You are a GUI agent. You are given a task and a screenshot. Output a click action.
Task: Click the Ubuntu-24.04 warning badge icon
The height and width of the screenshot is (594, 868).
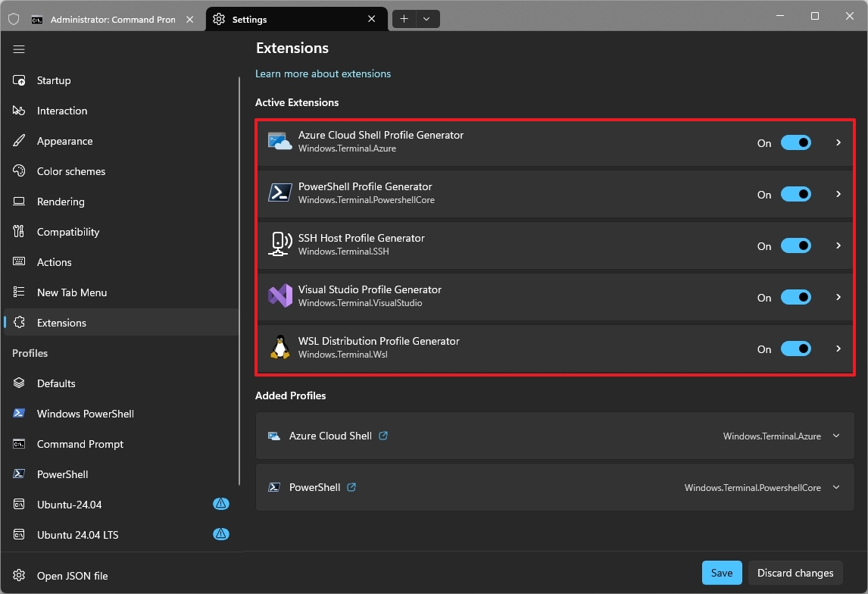[220, 504]
